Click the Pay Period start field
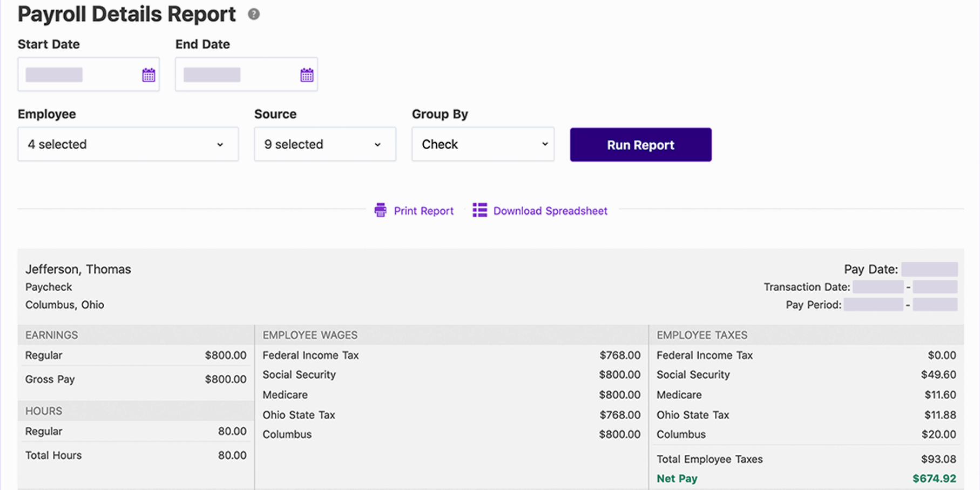The width and height of the screenshot is (980, 490). coord(873,305)
